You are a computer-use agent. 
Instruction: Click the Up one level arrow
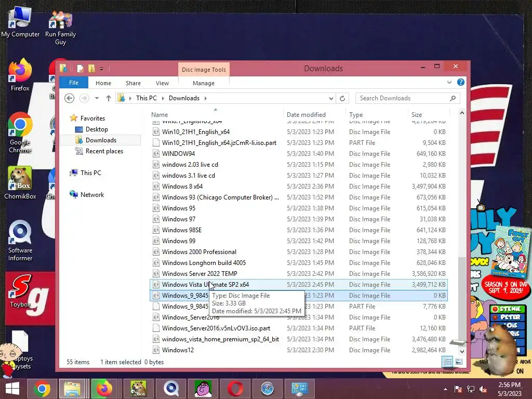tap(108, 98)
